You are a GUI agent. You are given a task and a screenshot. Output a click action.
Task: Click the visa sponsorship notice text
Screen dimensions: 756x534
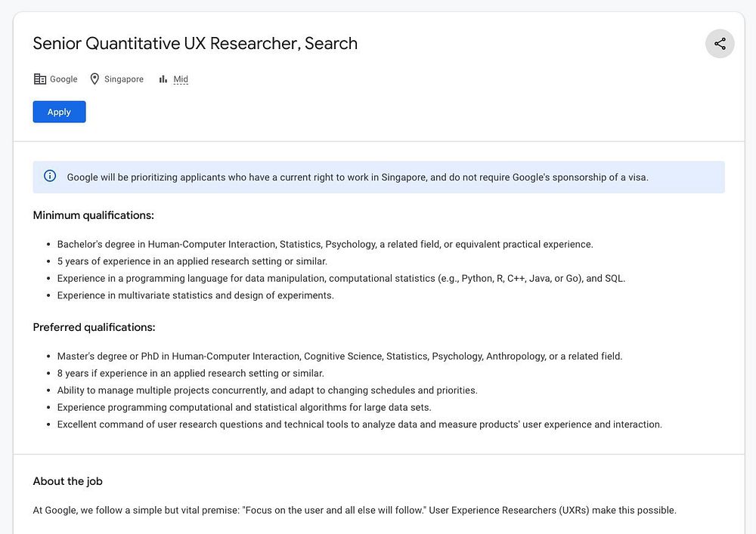[x=358, y=177]
